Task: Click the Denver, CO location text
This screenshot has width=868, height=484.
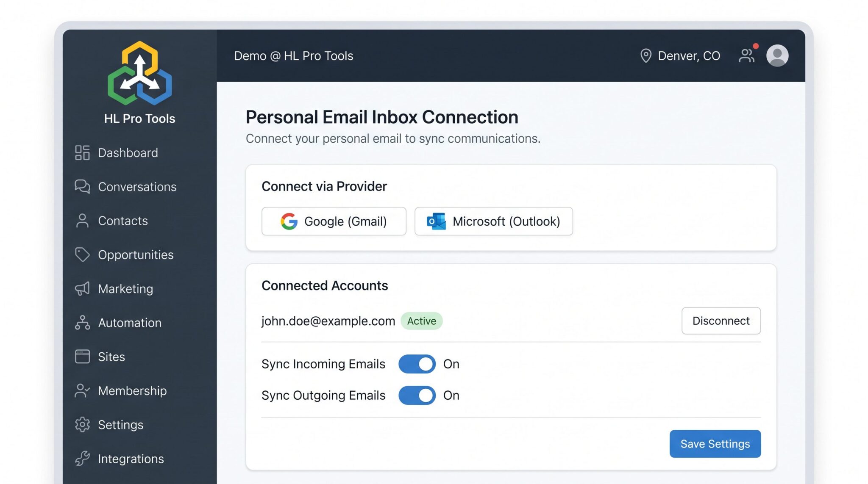Action: (x=689, y=56)
